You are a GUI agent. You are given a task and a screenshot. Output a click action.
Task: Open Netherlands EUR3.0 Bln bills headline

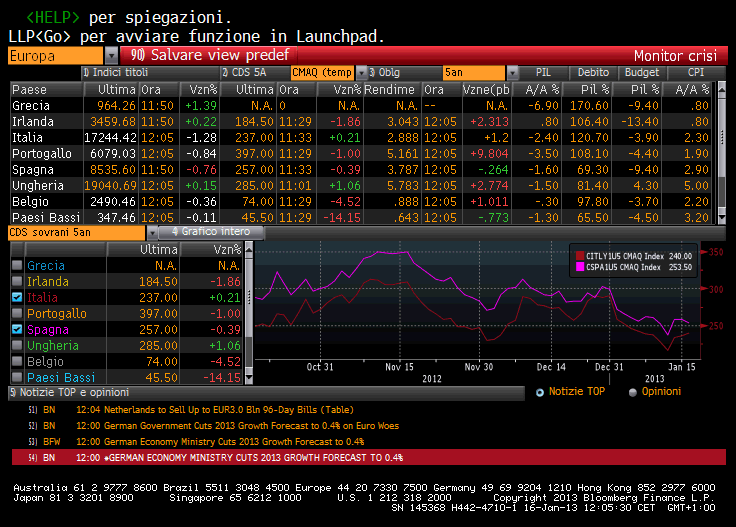coord(227,410)
